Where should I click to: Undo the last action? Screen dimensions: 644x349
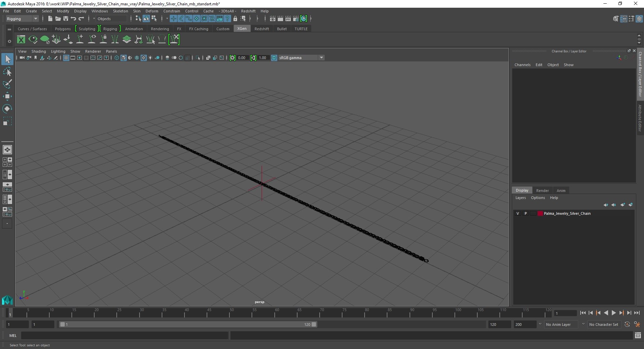pos(73,19)
